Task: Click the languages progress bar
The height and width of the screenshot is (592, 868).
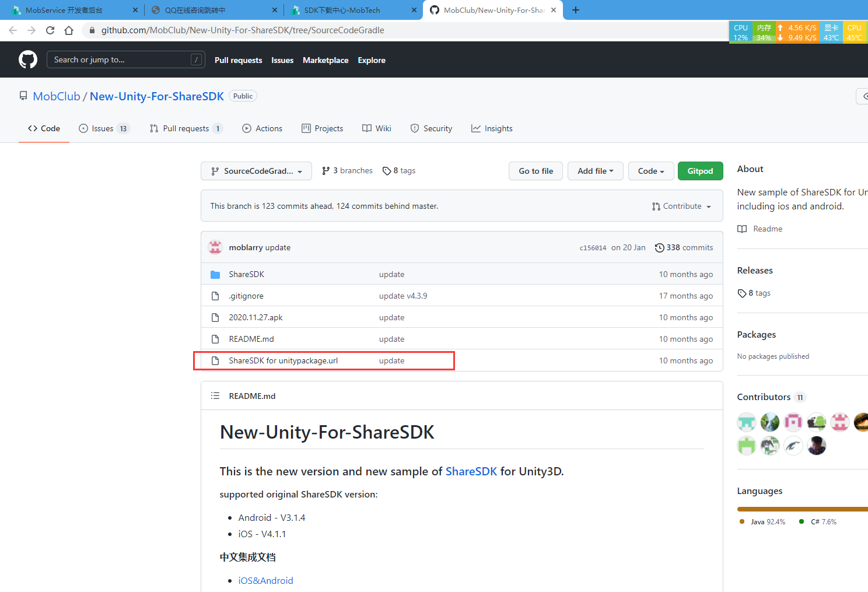Action: point(803,509)
